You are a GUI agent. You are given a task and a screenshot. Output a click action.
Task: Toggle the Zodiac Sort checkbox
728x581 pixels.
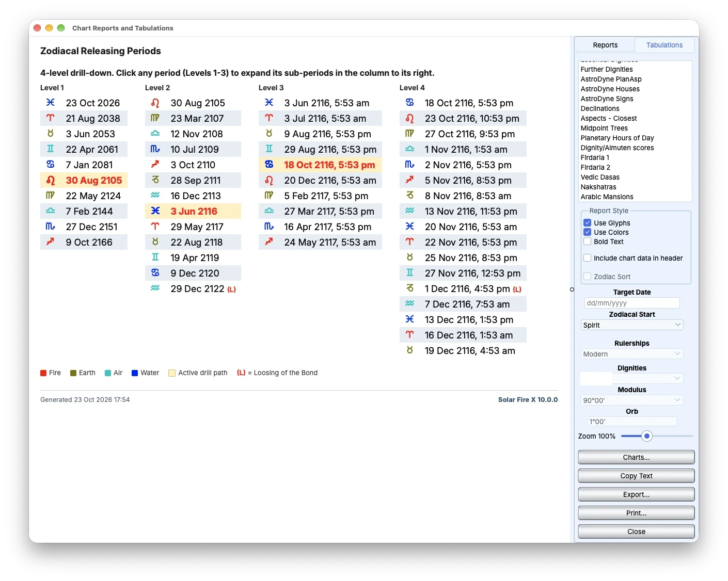587,277
